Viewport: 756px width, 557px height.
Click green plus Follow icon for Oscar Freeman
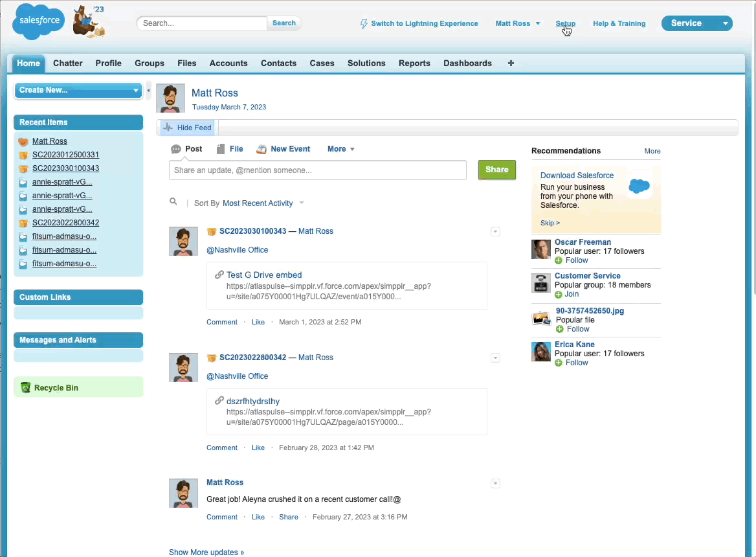coord(559,260)
